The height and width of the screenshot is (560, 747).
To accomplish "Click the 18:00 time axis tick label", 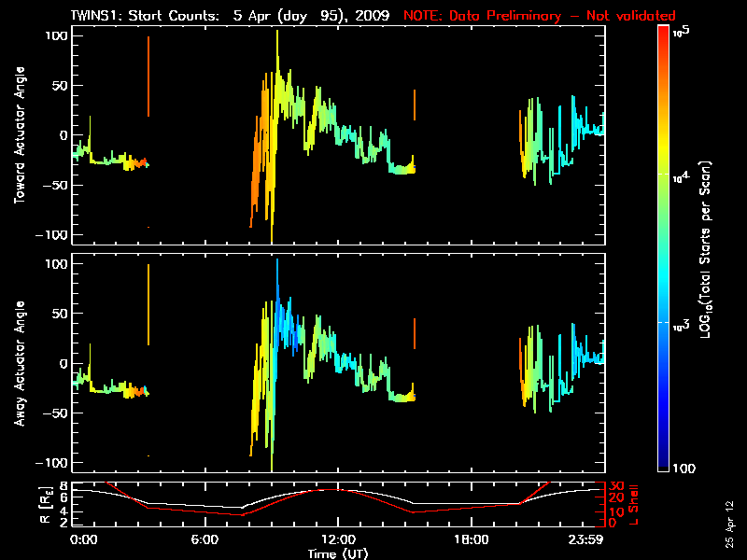I will click(x=471, y=539).
